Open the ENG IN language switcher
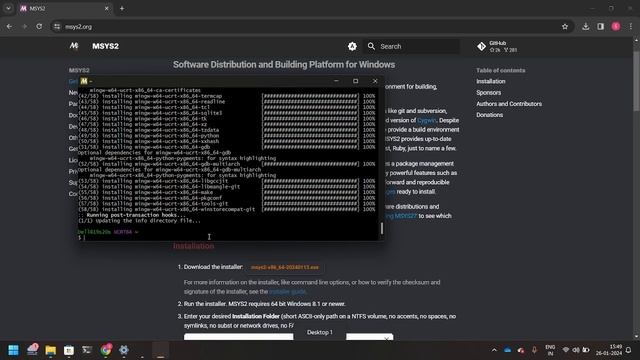Viewport: 640px width, 360px height. (x=550, y=350)
